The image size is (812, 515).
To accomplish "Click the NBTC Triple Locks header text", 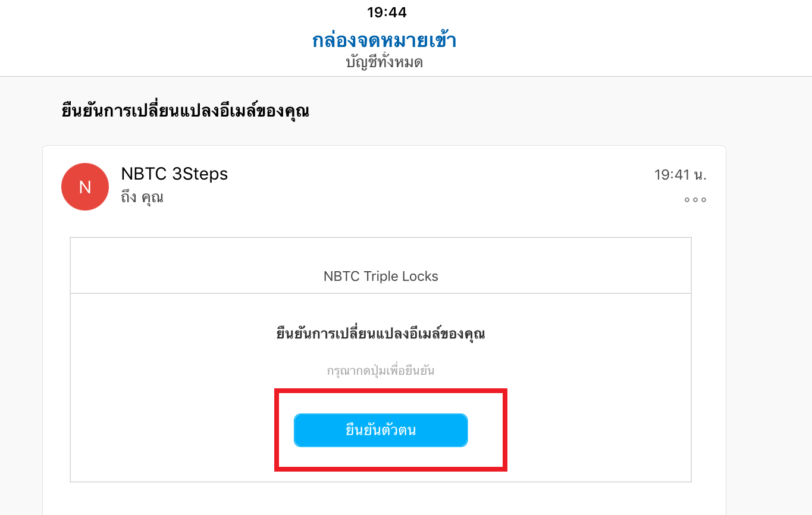I will [x=381, y=277].
